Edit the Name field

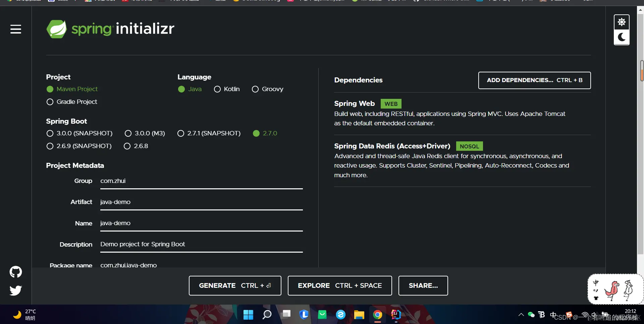201,223
